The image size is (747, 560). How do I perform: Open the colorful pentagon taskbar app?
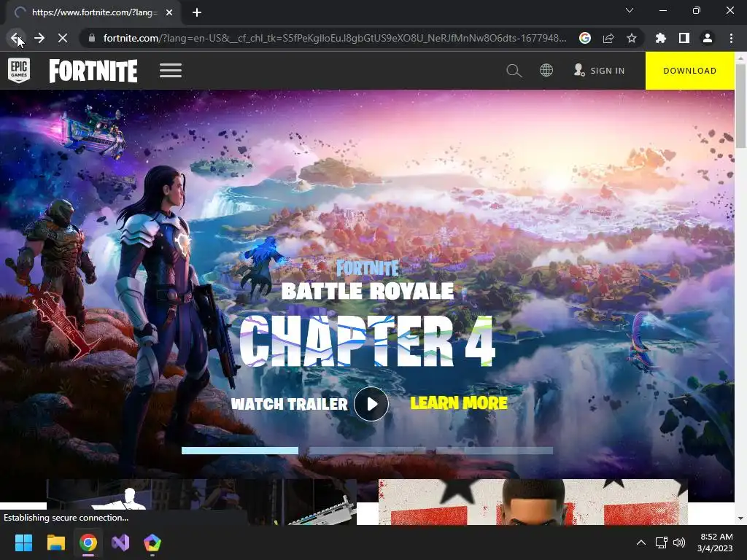click(152, 542)
